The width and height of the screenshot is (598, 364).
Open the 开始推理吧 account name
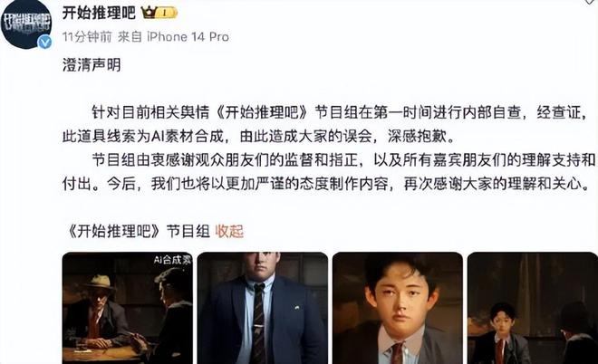(x=99, y=13)
